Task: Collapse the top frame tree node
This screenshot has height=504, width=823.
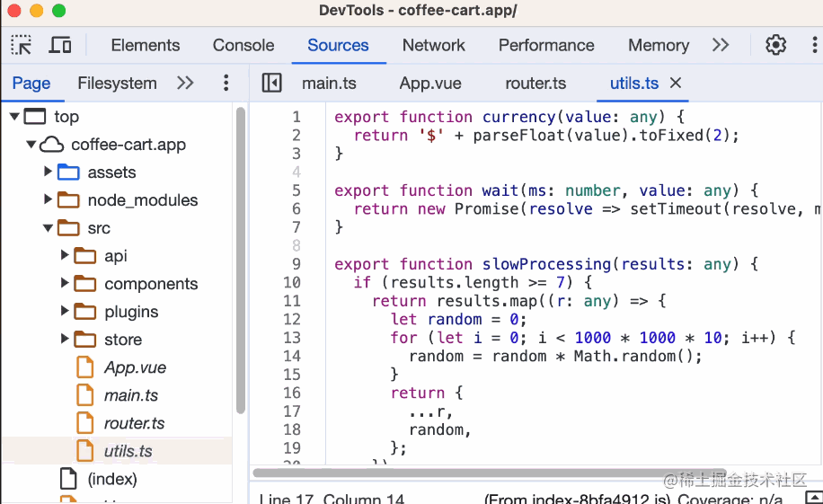Action: [14, 116]
